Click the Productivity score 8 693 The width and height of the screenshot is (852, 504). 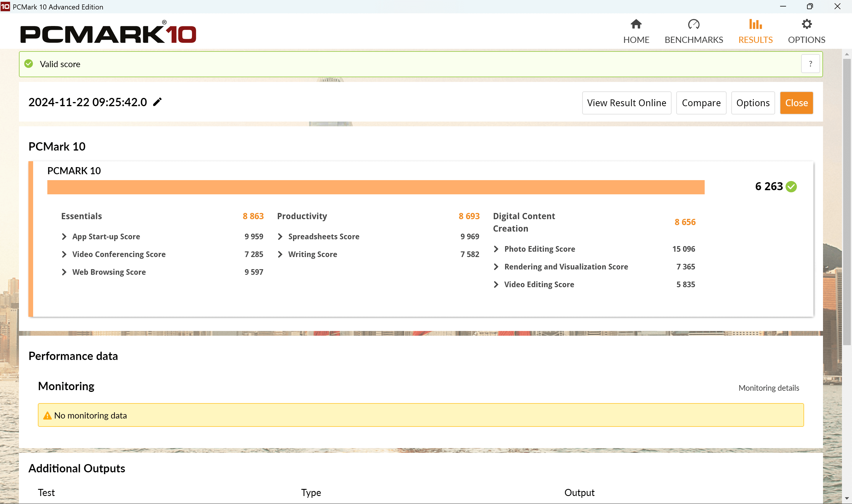[x=469, y=216]
